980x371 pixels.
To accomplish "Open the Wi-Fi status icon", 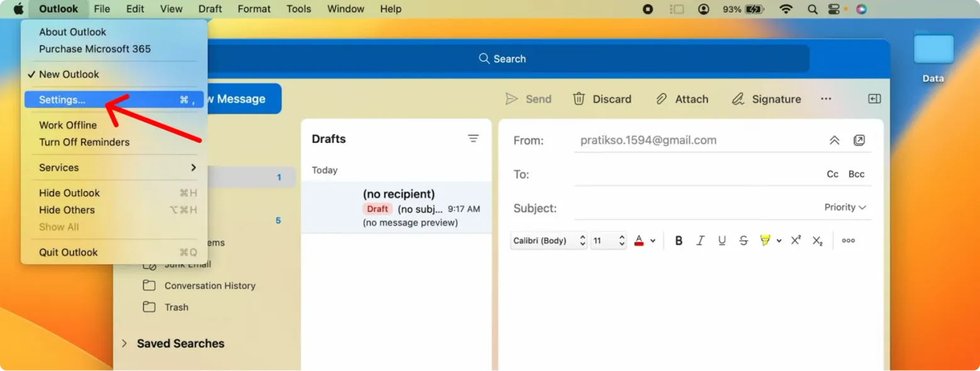I will click(x=786, y=9).
